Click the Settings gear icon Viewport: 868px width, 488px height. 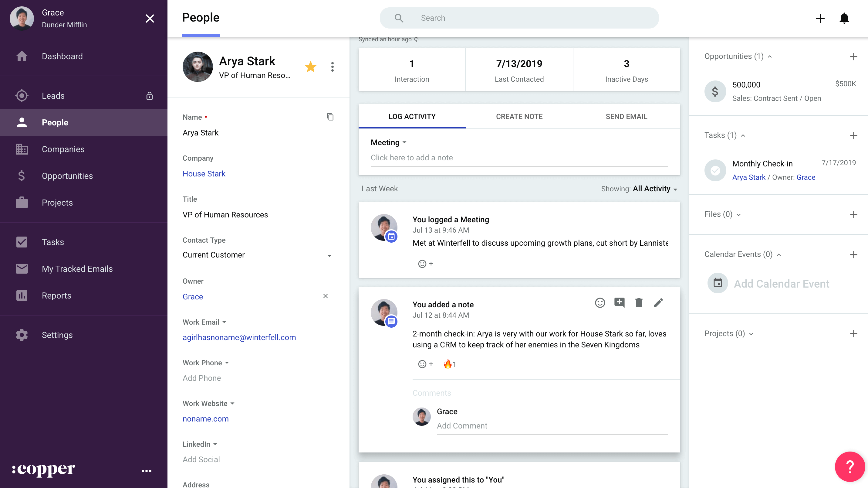[x=22, y=335]
